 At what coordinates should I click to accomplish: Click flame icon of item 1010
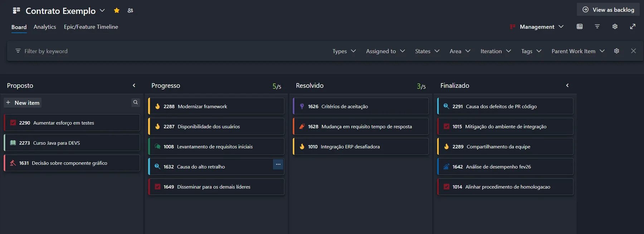tap(302, 146)
